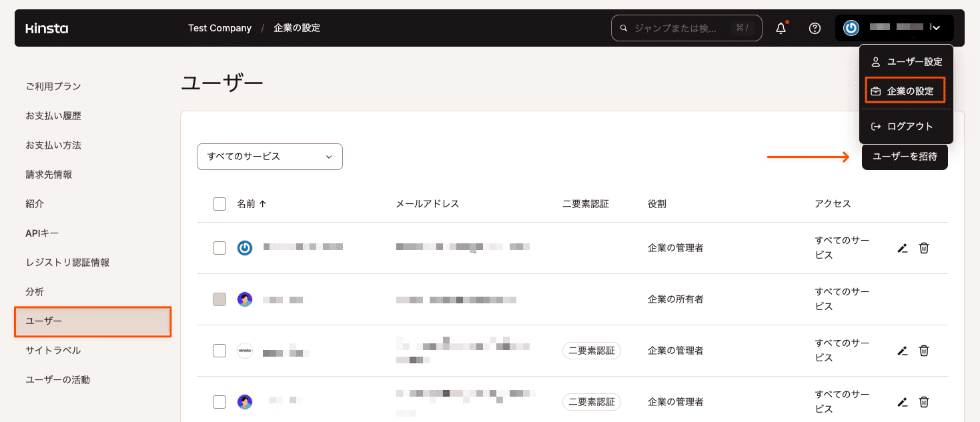Click the ユーザーを招待 button

coord(905,156)
